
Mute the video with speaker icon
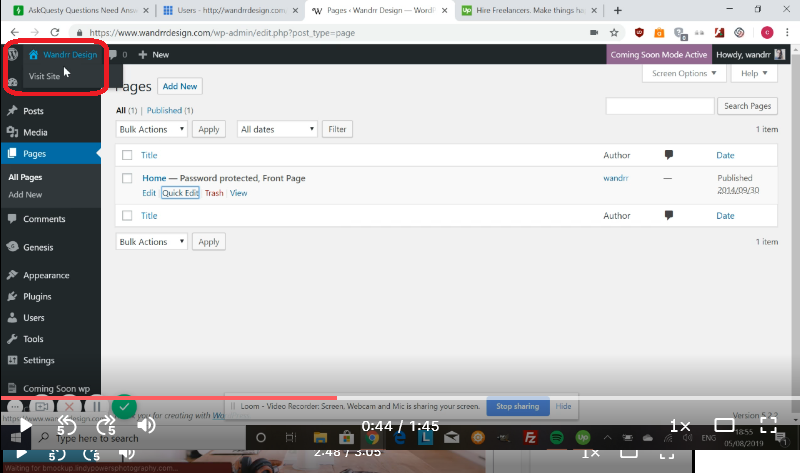[x=146, y=425]
